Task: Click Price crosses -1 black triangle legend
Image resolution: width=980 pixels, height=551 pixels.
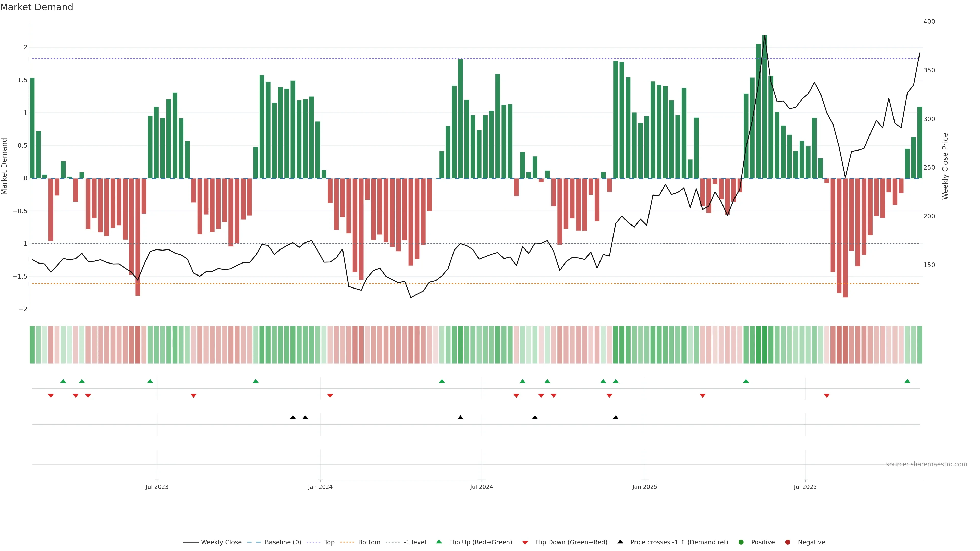Action: pyautogui.click(x=620, y=542)
